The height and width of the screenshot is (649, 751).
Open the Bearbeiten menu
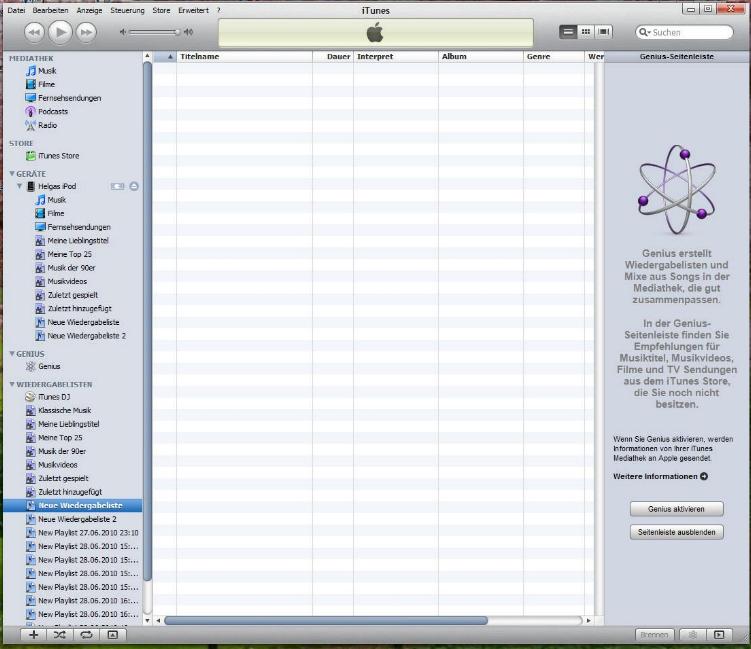click(50, 10)
